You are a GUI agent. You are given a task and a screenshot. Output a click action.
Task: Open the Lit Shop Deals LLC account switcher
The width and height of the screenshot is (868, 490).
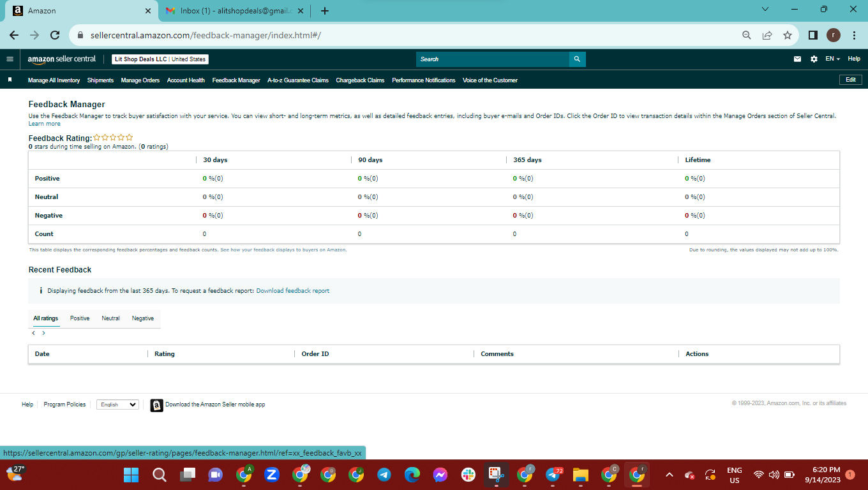coord(160,59)
